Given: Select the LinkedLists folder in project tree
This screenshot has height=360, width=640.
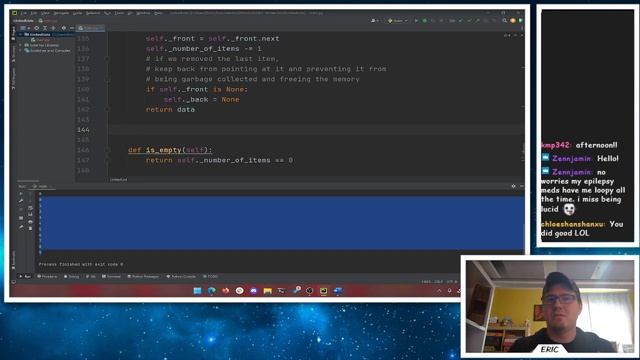Looking at the screenshot, I should 40,35.
